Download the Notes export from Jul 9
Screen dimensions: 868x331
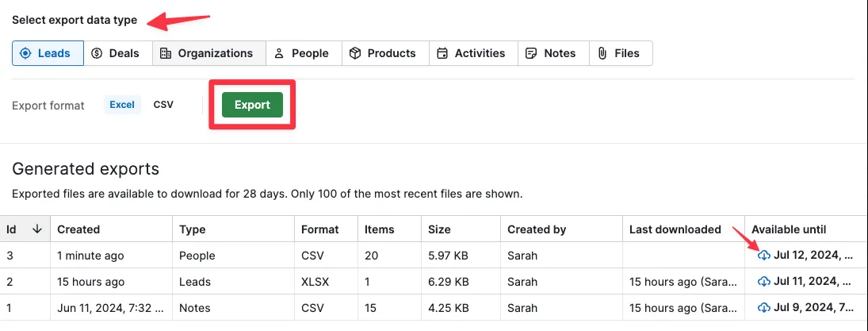tap(764, 307)
